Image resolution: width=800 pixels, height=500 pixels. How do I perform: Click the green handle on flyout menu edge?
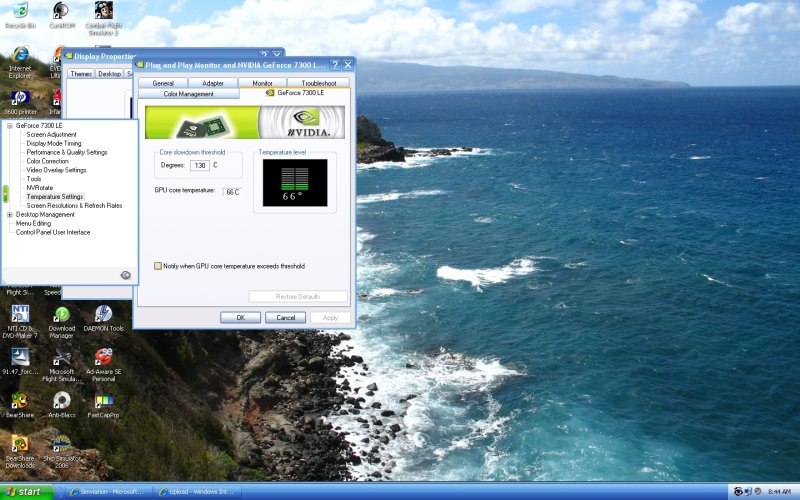(5, 193)
